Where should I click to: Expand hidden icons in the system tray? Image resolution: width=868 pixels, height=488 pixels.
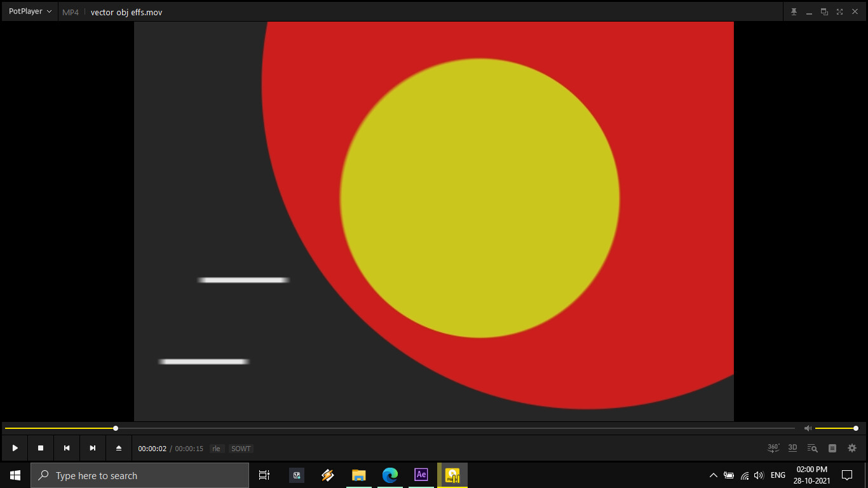point(713,475)
